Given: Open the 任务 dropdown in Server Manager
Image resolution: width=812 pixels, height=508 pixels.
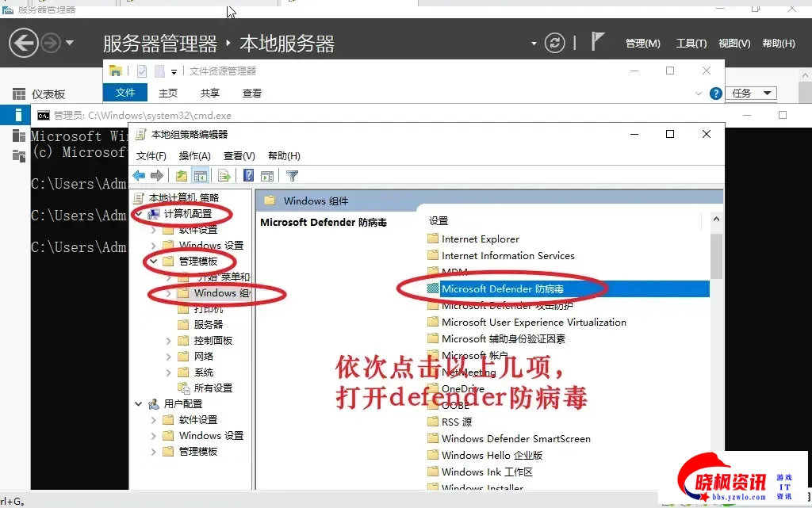Looking at the screenshot, I should 751,93.
